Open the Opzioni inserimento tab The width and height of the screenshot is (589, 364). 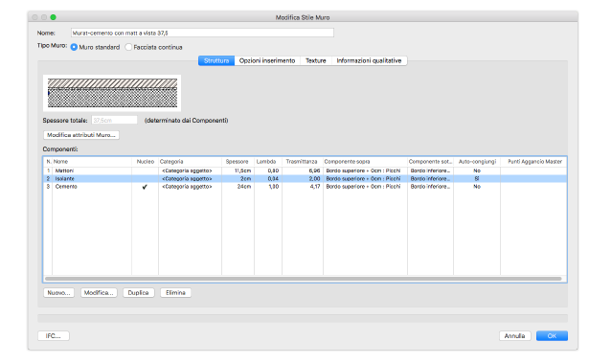[267, 61]
